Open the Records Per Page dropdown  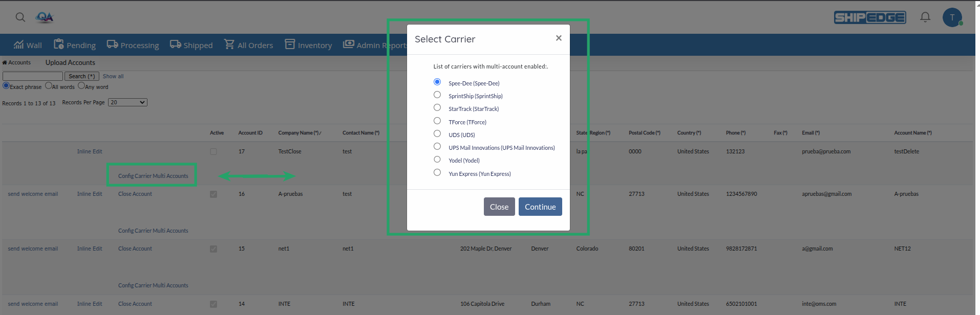tap(127, 102)
